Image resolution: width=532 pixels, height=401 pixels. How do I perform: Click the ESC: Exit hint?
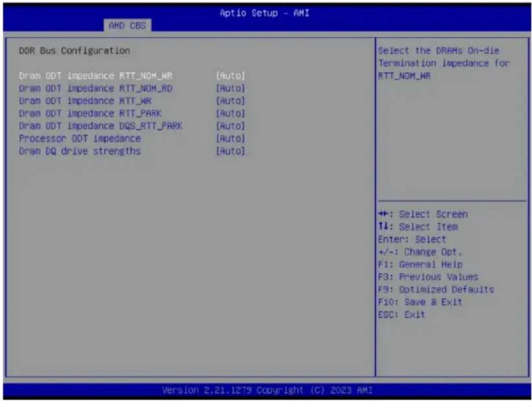coord(401,314)
